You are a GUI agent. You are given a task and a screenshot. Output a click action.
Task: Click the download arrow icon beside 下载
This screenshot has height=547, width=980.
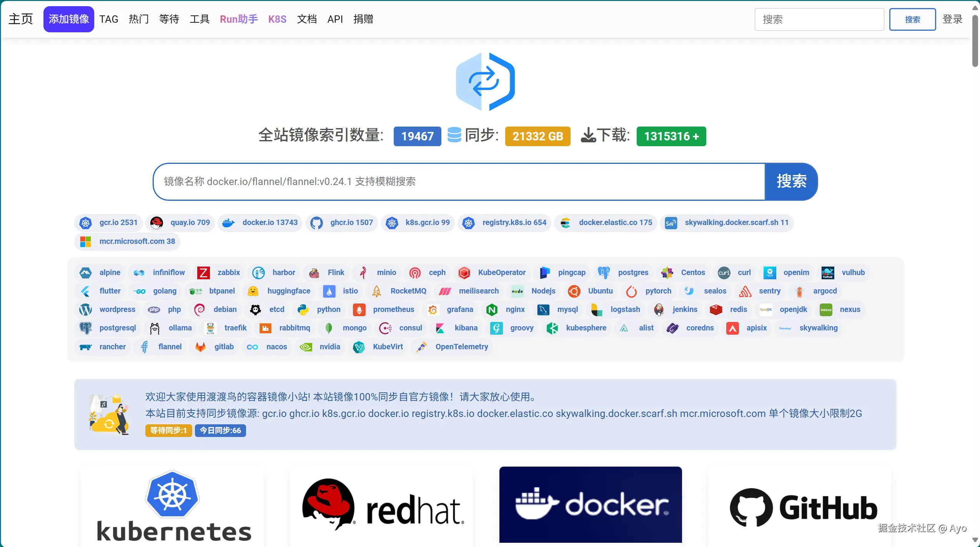[588, 135]
